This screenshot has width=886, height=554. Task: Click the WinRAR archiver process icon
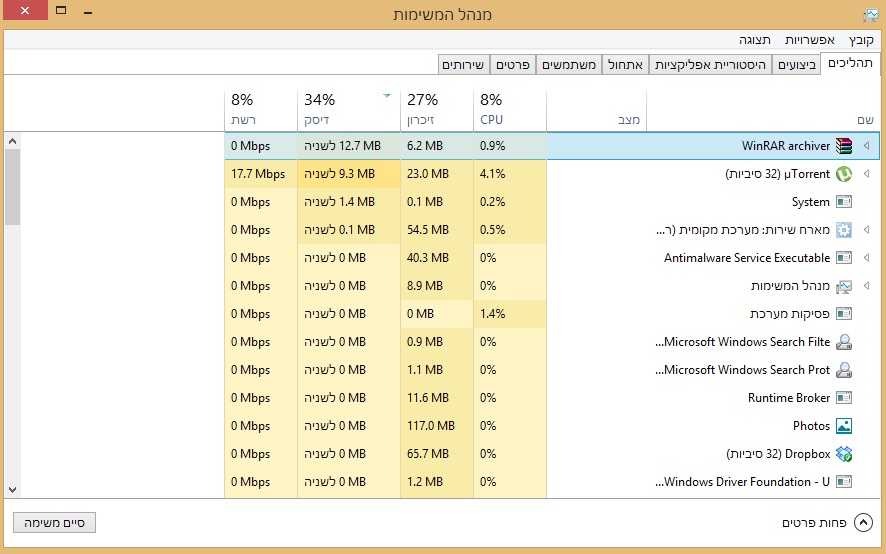pos(844,146)
